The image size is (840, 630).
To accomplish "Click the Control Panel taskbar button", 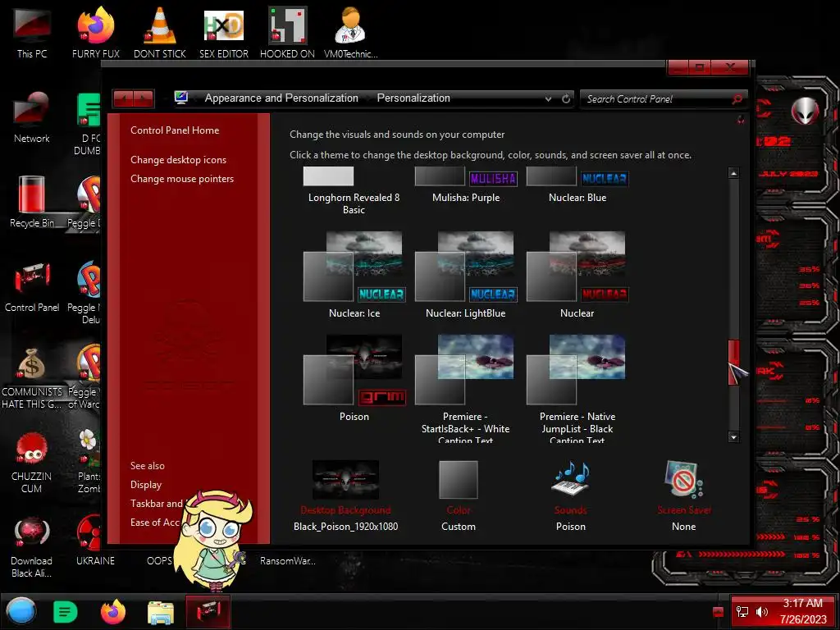I will pyautogui.click(x=208, y=611).
